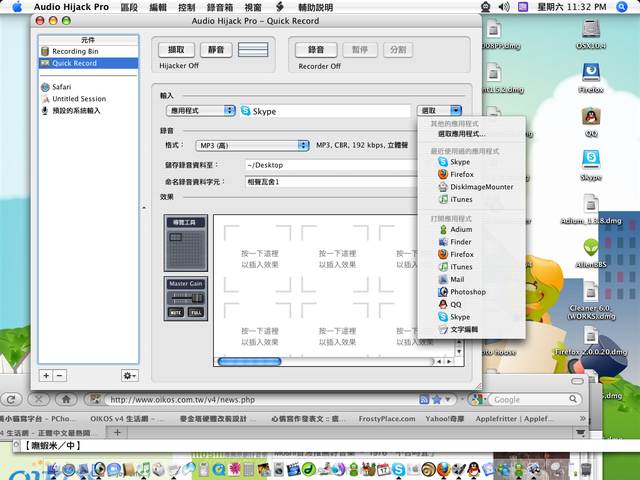Click the home button in Firefox window
Viewport: 640px width, 480px height.
[66, 399]
